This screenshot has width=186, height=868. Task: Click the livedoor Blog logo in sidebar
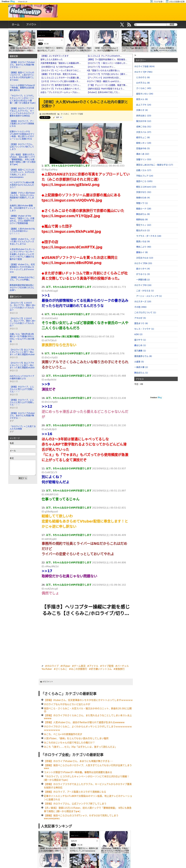(156, 397)
